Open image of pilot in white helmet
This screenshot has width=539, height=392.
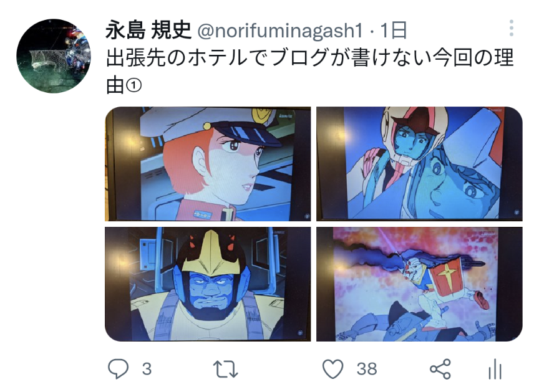(419, 164)
